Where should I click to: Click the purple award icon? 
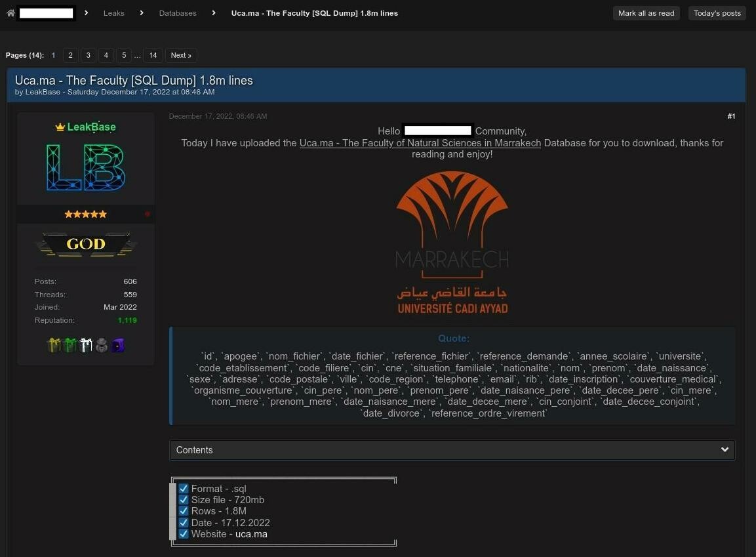(x=117, y=345)
